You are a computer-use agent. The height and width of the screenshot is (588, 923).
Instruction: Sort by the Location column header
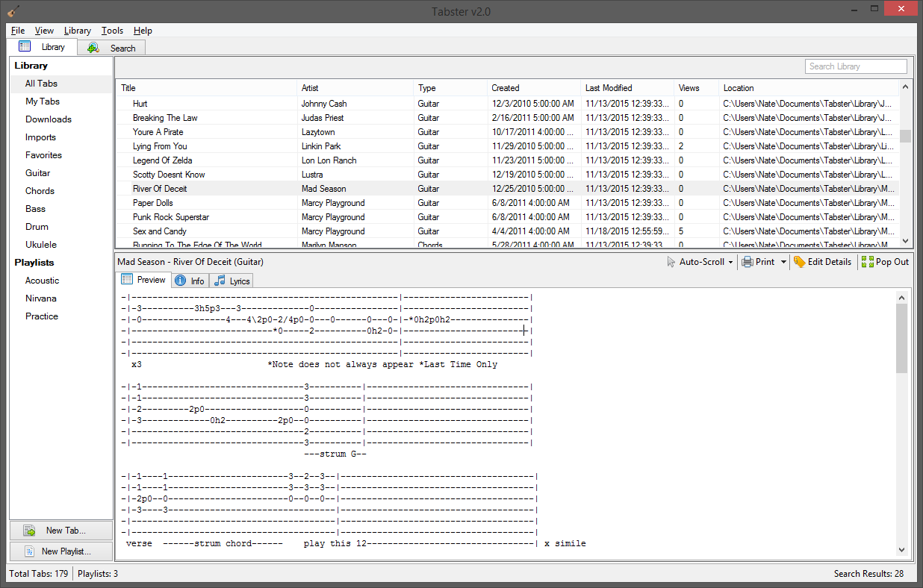click(x=809, y=88)
